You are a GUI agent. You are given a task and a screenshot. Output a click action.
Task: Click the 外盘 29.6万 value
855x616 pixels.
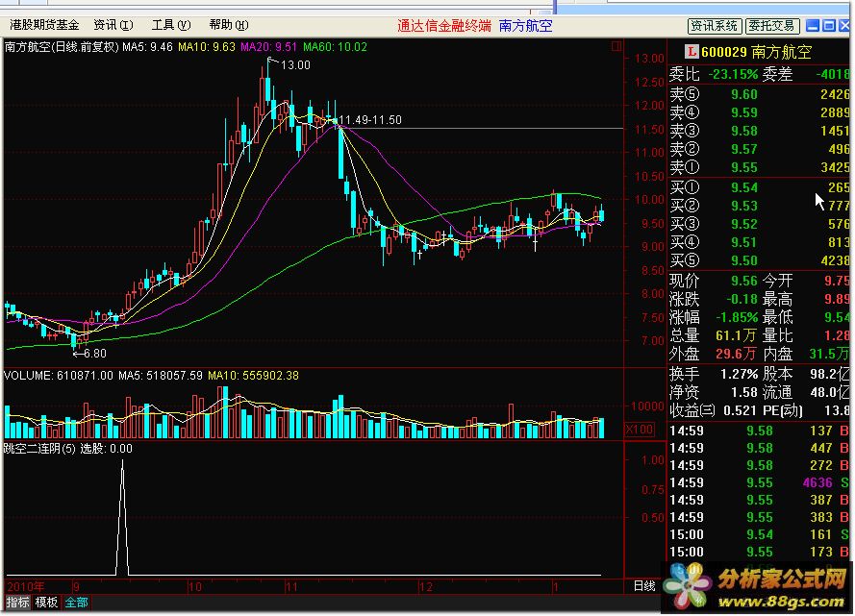(736, 354)
